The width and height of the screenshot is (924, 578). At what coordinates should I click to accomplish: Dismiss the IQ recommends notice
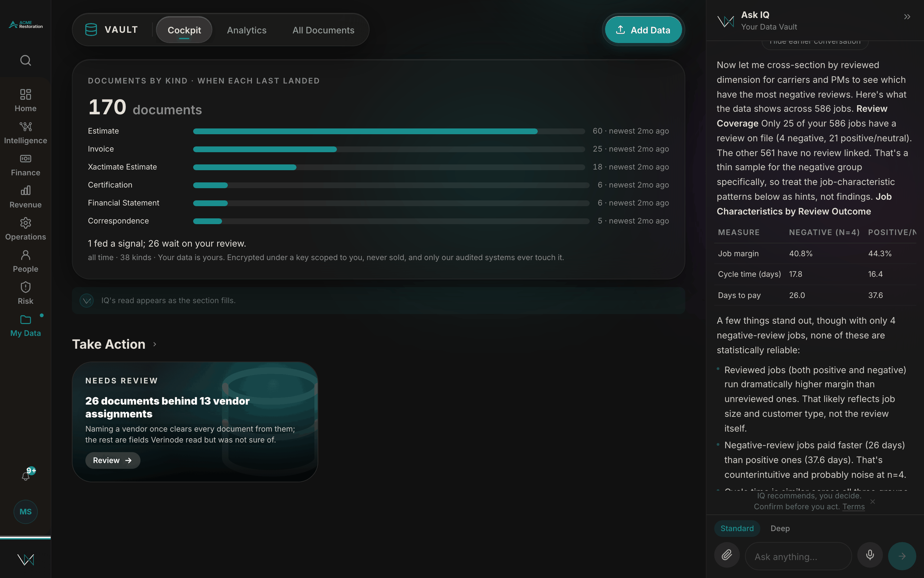pyautogui.click(x=872, y=501)
